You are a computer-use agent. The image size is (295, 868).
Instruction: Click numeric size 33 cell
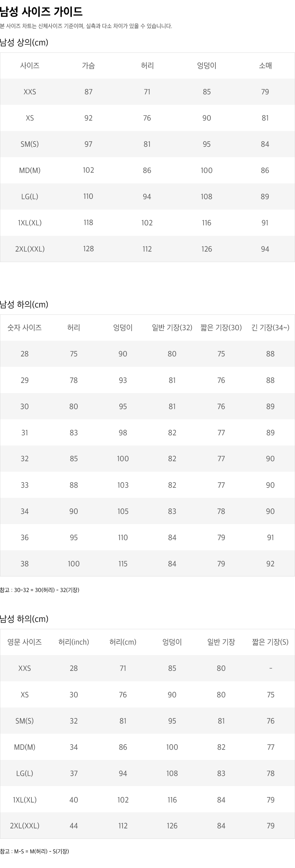coord(25,485)
